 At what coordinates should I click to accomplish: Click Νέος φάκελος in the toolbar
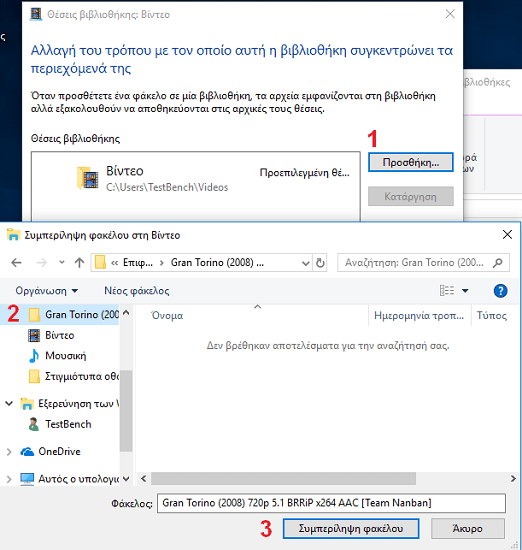click(x=137, y=291)
